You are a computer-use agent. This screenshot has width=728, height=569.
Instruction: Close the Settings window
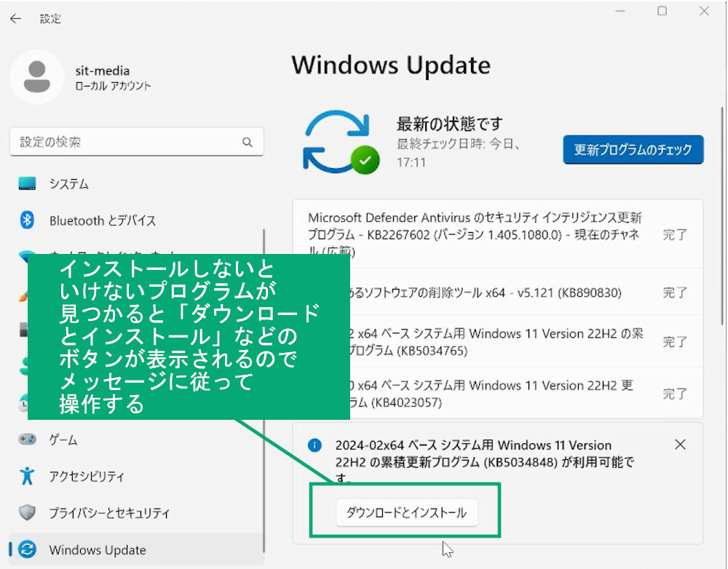(704, 11)
